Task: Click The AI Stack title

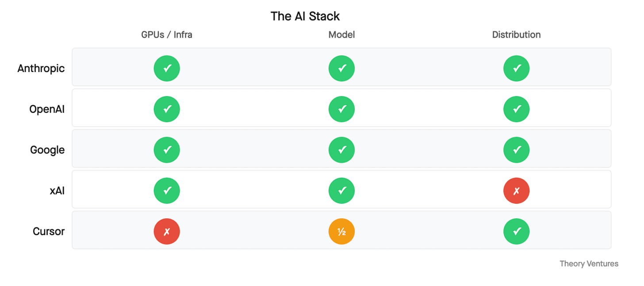Action: 305,16
